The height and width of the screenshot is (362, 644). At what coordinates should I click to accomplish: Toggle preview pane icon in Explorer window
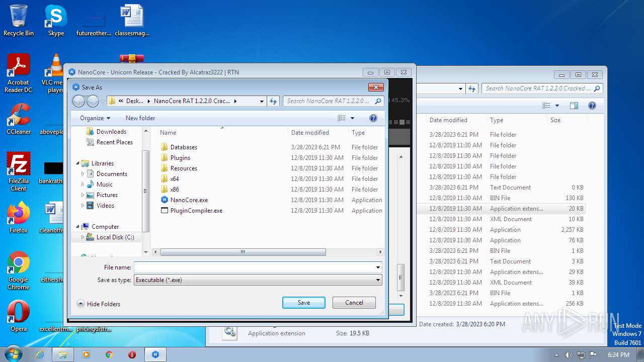coord(574,106)
